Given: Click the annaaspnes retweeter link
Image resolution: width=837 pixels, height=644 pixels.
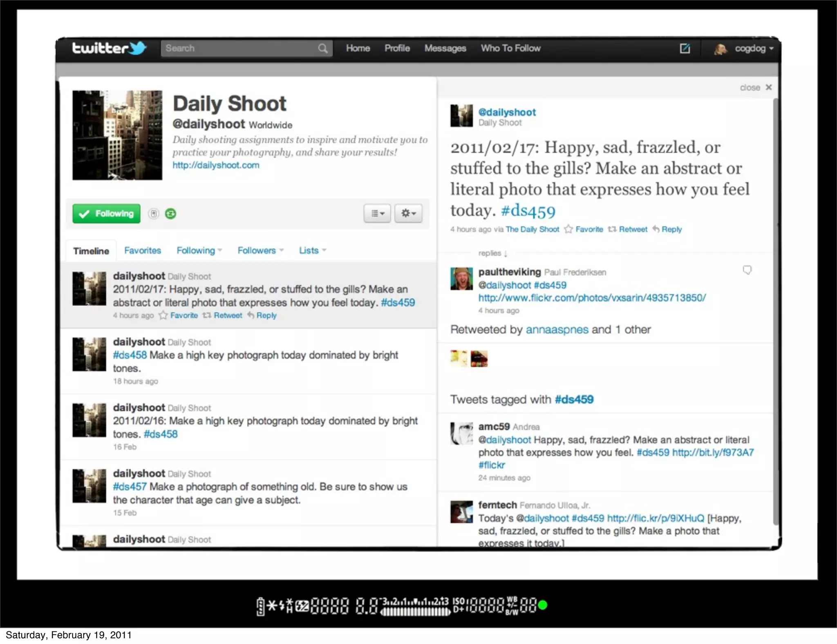Looking at the screenshot, I should point(557,330).
